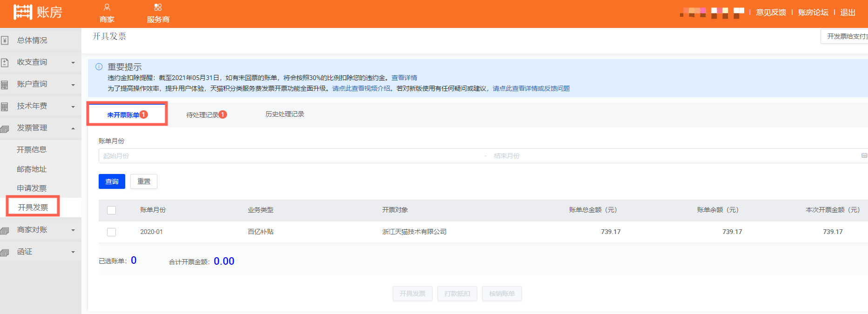Screen dimensions: 868x314
Task: Click the 重置 reset button
Action: click(144, 181)
